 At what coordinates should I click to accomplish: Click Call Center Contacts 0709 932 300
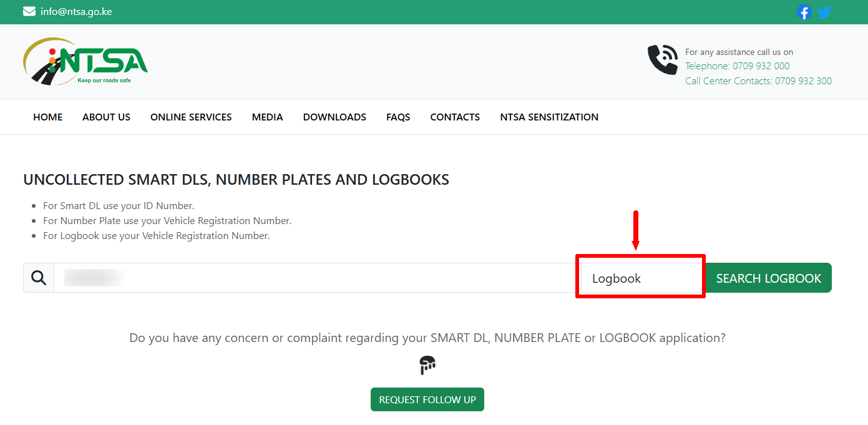(x=758, y=81)
